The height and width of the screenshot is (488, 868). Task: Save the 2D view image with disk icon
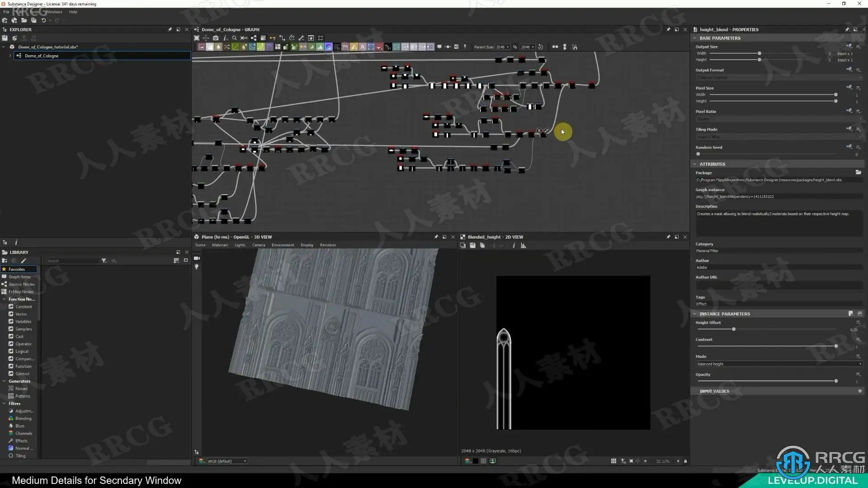point(472,245)
